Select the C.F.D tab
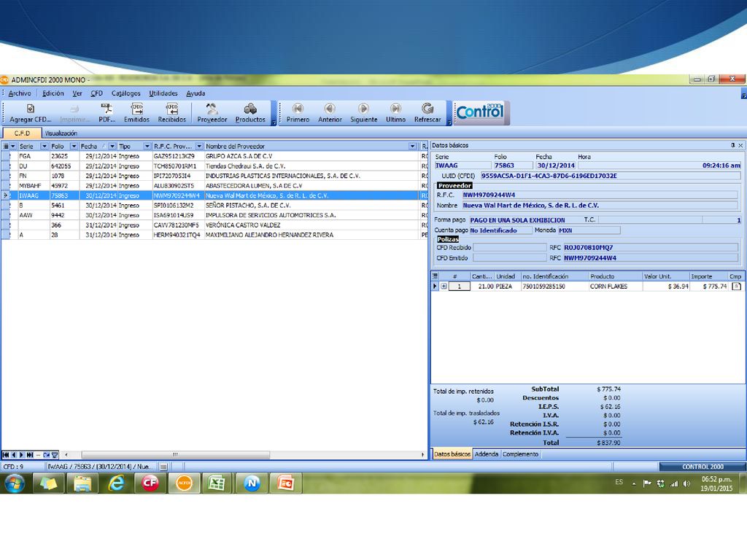The height and width of the screenshot is (560, 747). (22, 133)
